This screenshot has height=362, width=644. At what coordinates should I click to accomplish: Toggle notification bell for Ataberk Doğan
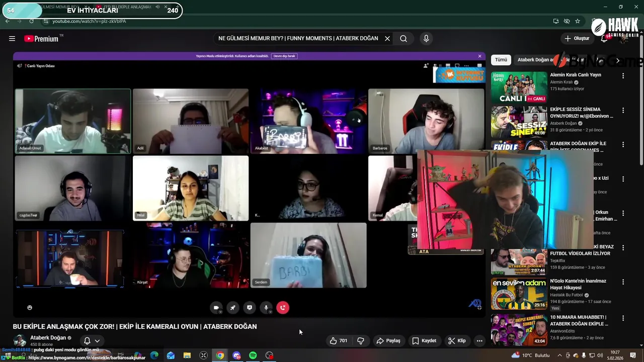pos(92,341)
